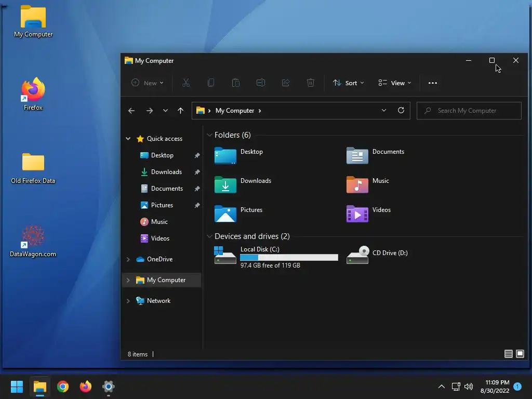532x399 pixels.
Task: Select the Old Firefox Data desktop folder
Action: coord(33,168)
